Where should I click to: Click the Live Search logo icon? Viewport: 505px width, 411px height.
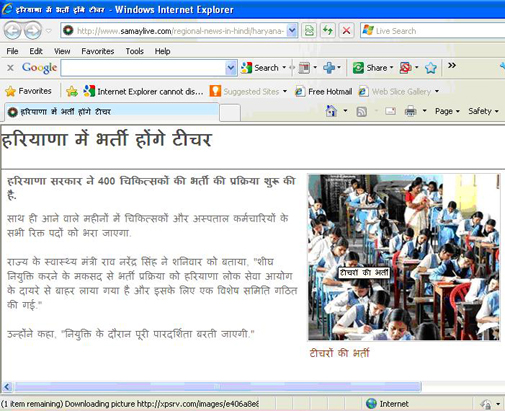pos(368,30)
